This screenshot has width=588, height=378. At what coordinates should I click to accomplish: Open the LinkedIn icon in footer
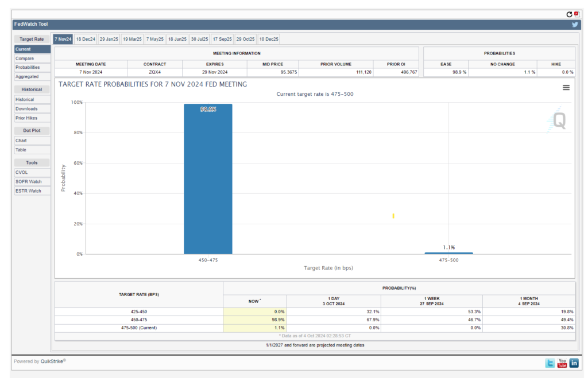[x=574, y=363]
